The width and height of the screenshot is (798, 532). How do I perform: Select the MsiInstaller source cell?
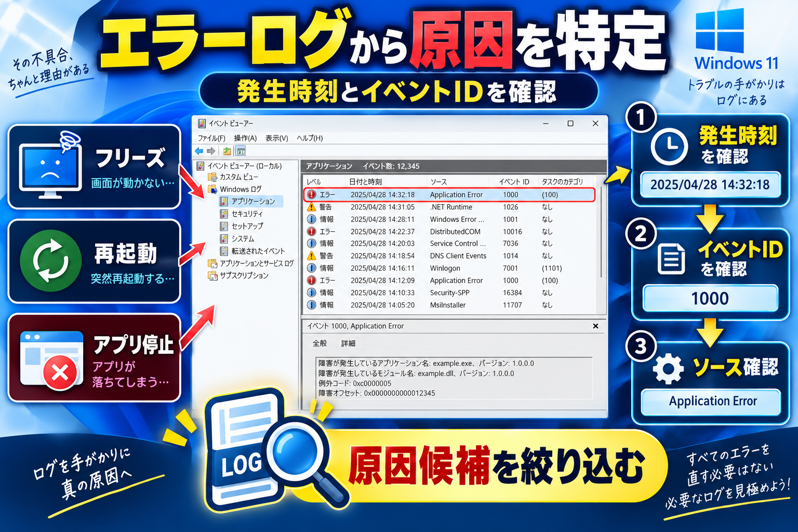click(x=448, y=305)
